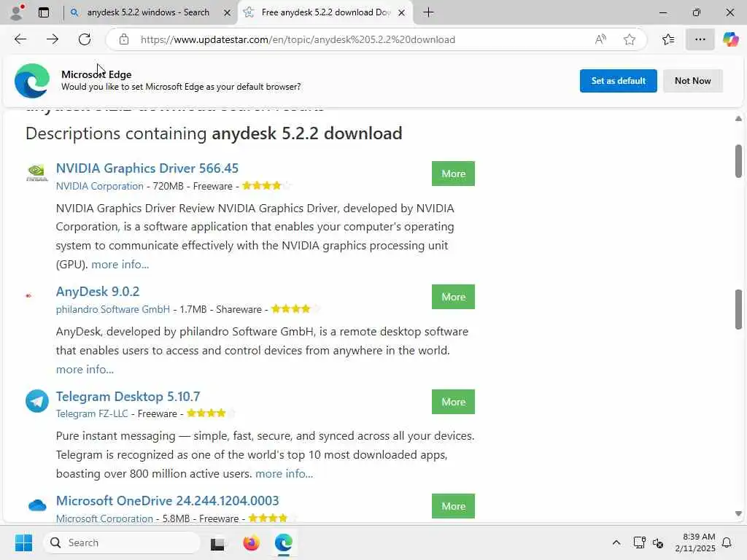Click More button for AnyDesk

453,297
